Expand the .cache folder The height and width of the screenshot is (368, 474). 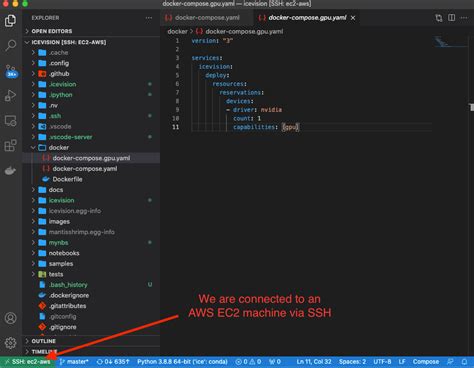(91, 53)
